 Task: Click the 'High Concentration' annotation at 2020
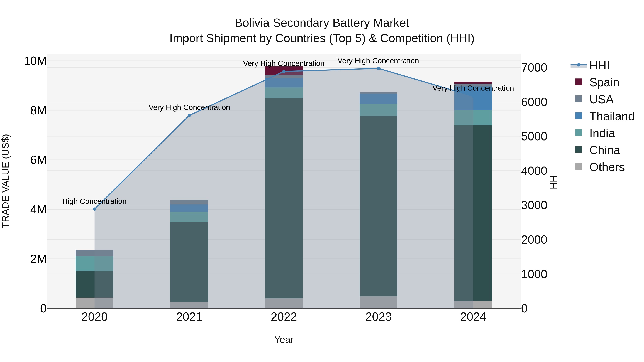coord(94,201)
